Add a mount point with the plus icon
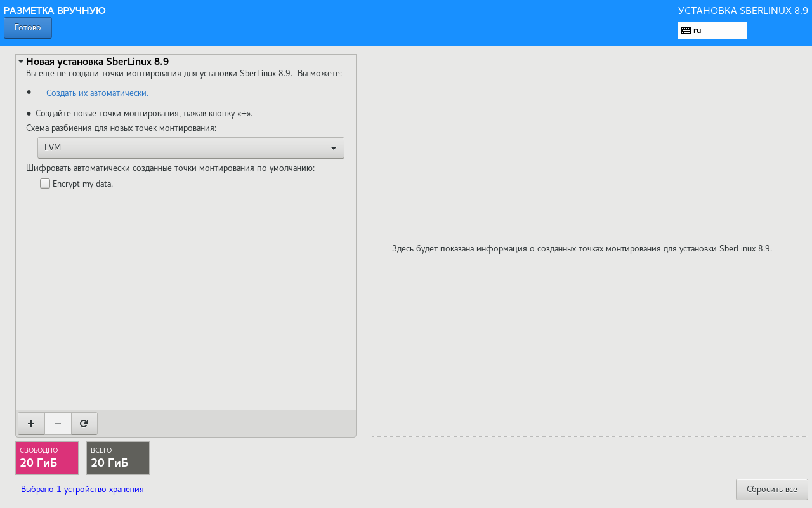The image size is (812, 508). click(x=31, y=424)
